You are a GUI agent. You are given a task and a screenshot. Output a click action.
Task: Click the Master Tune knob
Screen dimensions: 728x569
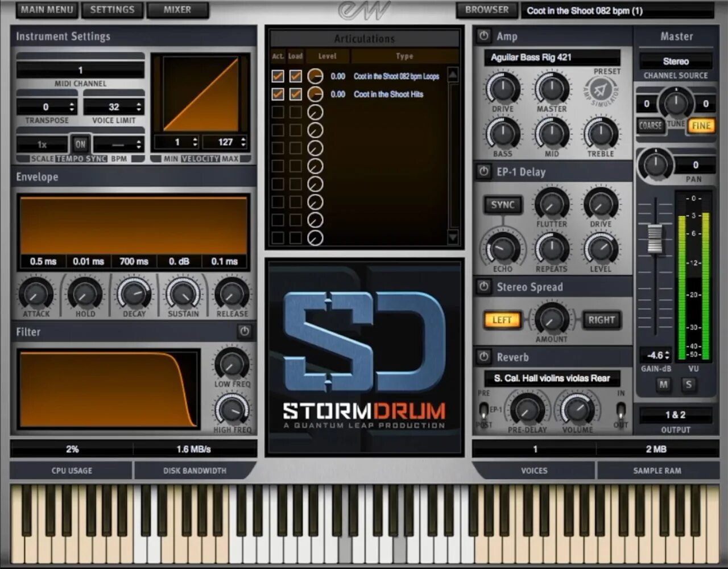tap(676, 103)
